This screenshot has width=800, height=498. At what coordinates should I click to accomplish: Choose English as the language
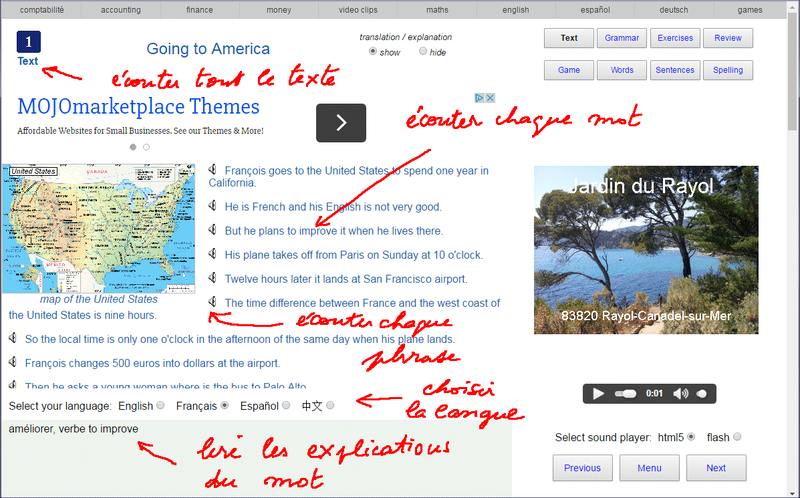tap(161, 405)
